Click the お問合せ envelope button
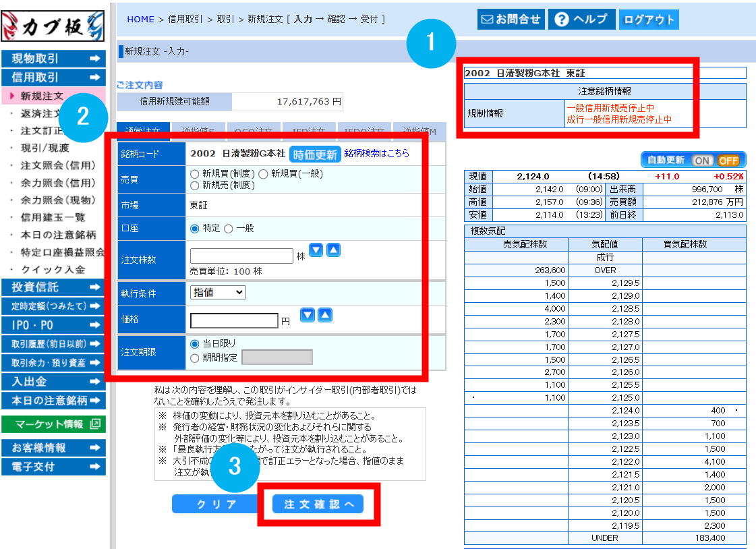Image resolution: width=756 pixels, height=549 pixels. (511, 20)
